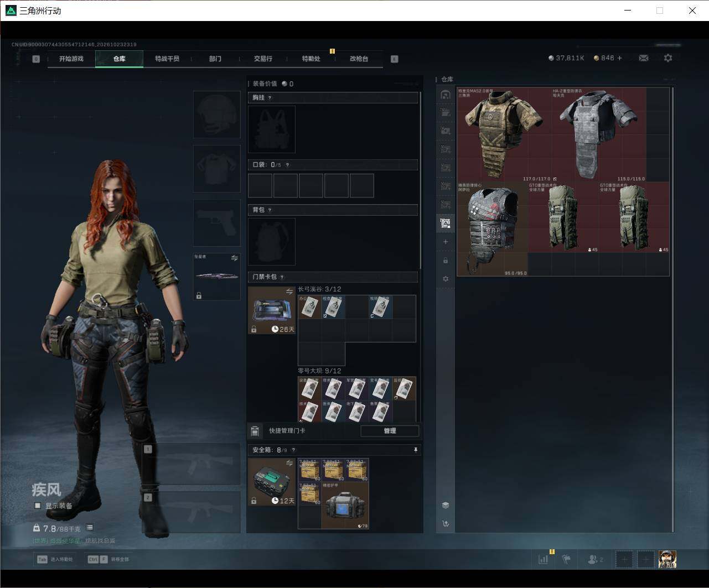709x588 pixels.
Task: Swap the safe box via its arrows icon
Action: click(x=289, y=463)
